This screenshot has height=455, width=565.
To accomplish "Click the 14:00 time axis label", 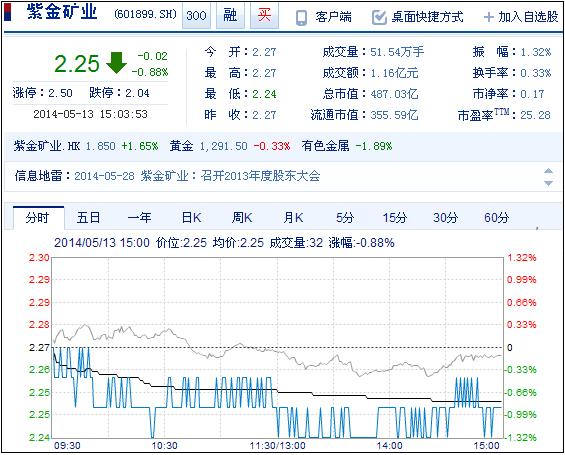I will tap(389, 446).
